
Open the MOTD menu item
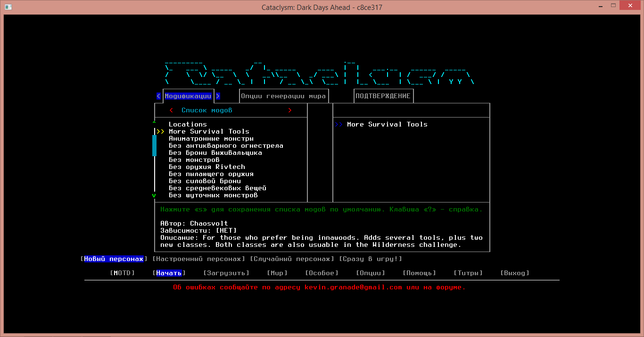(122, 273)
